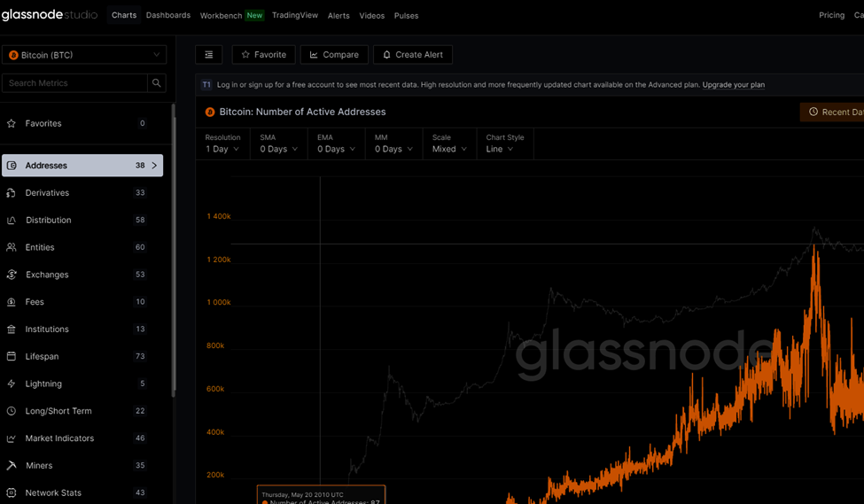Open the Alerts tab
864x504 pixels.
pos(339,15)
